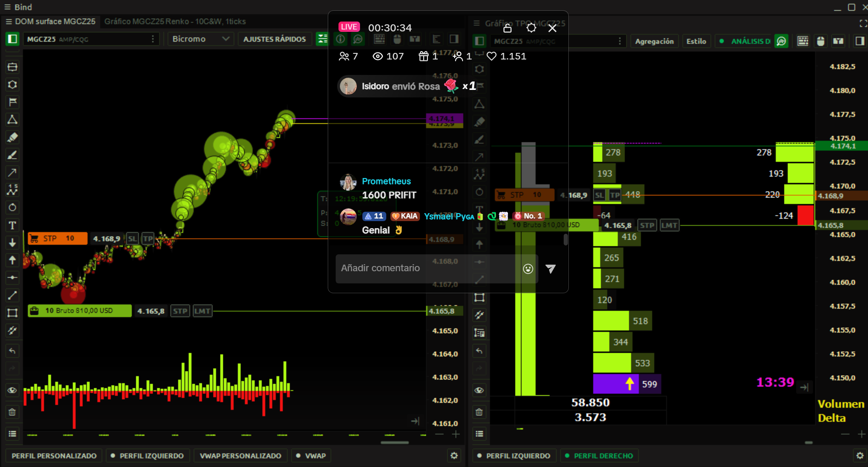This screenshot has height=467, width=868.
Task: Open the emoji picker in comment box
Action: coord(528,268)
